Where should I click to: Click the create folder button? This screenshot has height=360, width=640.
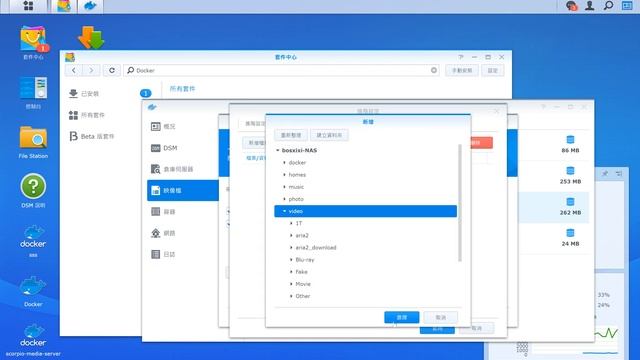click(x=329, y=135)
